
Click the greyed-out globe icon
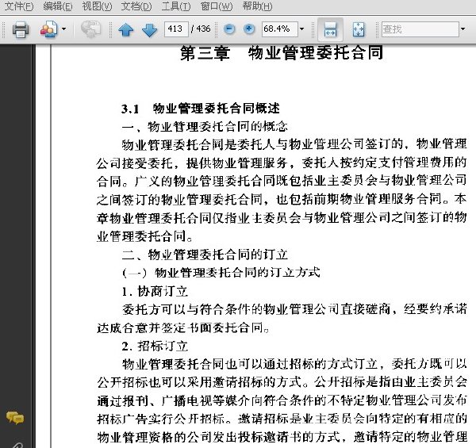click(x=90, y=29)
